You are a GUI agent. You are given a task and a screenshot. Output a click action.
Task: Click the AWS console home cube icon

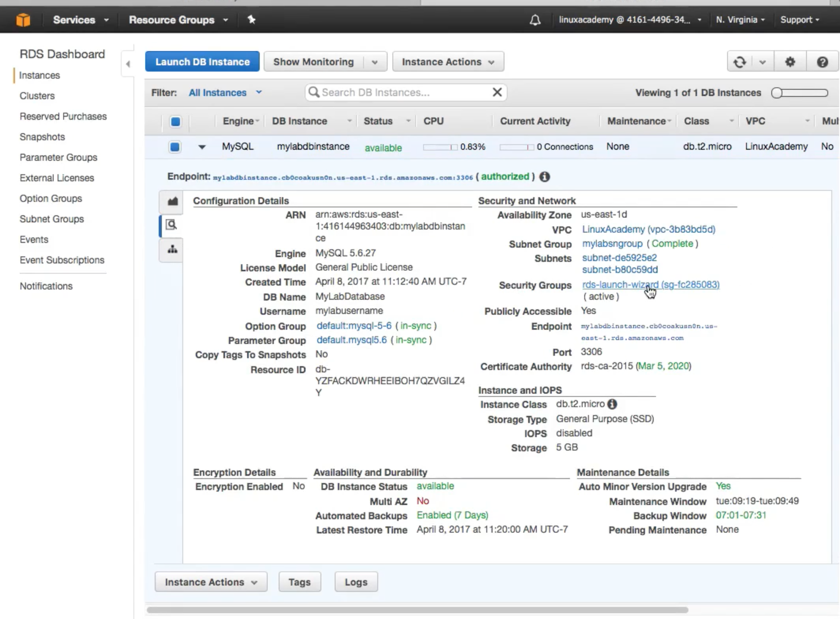coord(23,20)
